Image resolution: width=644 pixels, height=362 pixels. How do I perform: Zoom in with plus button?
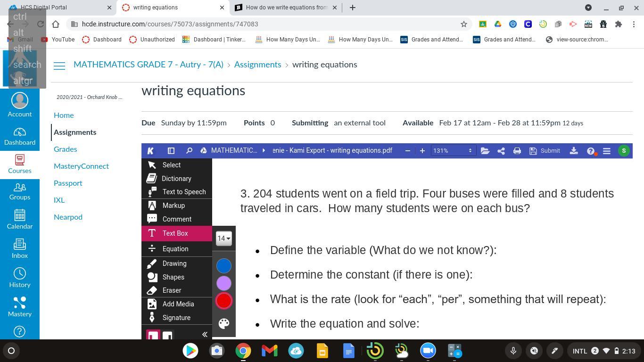(x=422, y=151)
